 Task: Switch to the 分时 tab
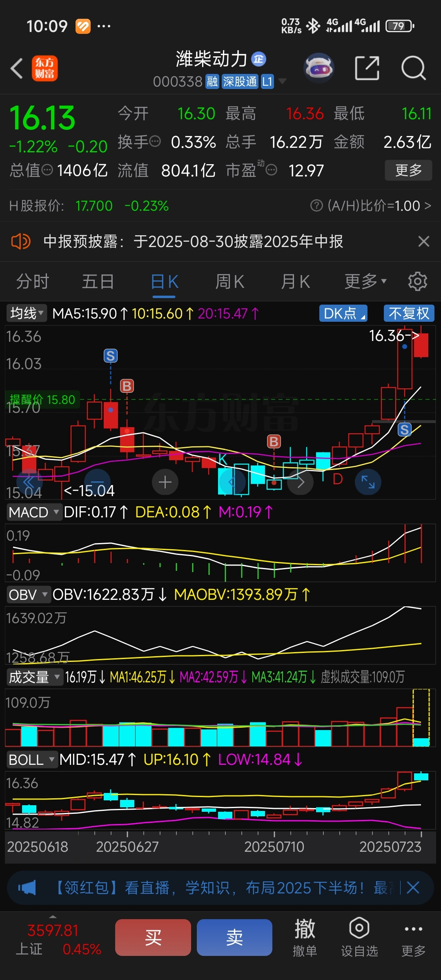33,281
